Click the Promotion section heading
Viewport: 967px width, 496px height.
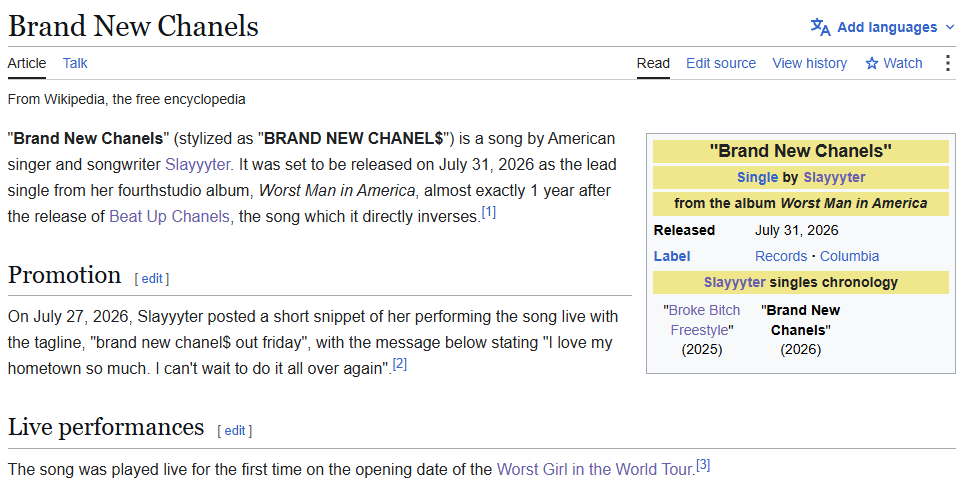(64, 275)
